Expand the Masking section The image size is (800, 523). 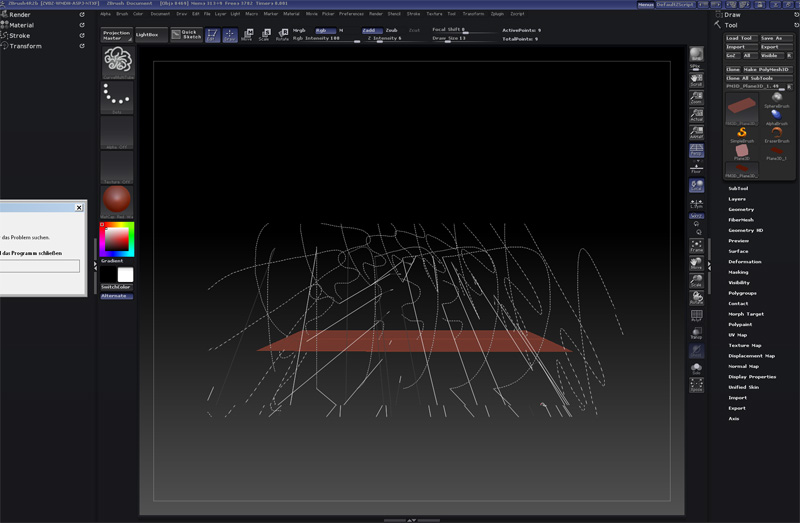738,272
